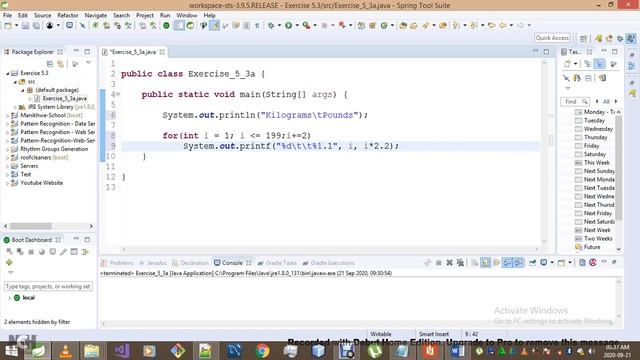The width and height of the screenshot is (640, 360).
Task: Click line 9 printf statement in editor
Action: coord(291,146)
